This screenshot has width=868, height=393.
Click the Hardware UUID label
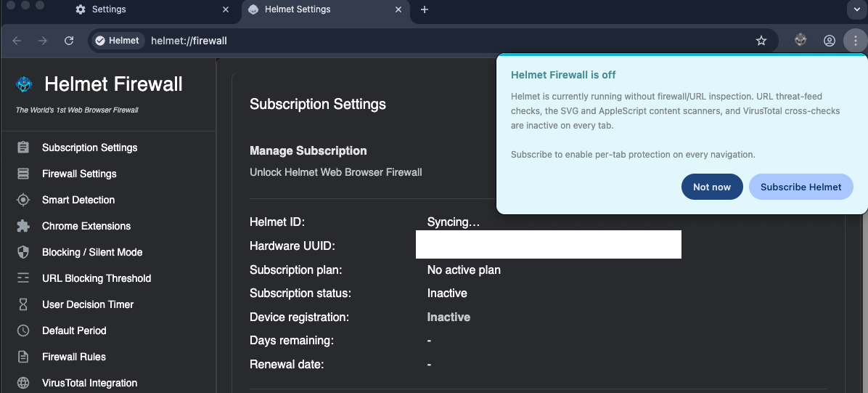[292, 246]
